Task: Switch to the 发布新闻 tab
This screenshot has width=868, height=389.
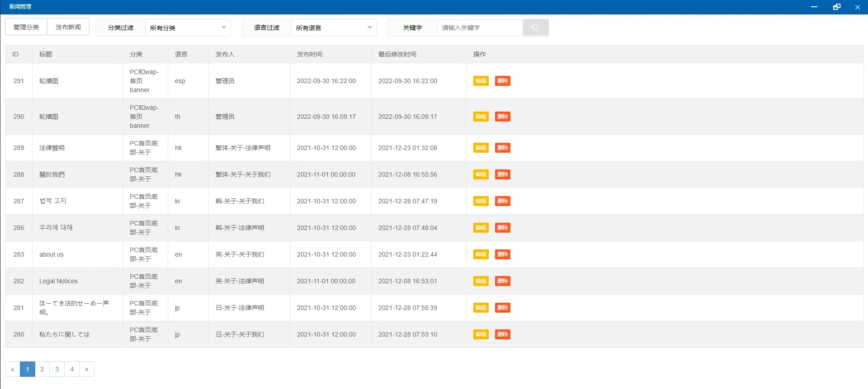Action: click(68, 27)
